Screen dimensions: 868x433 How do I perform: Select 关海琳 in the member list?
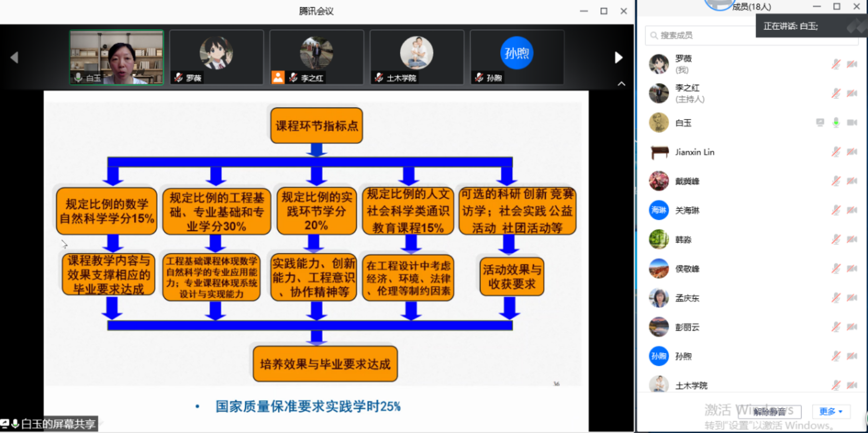(x=687, y=211)
